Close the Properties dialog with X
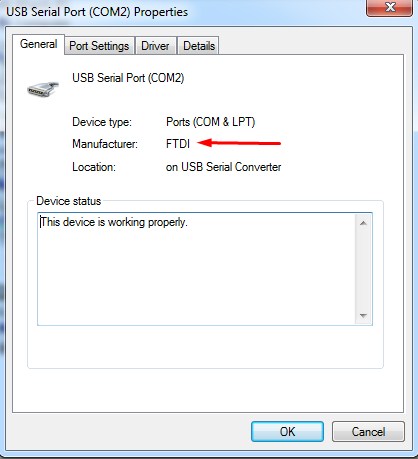 tap(389, 8)
